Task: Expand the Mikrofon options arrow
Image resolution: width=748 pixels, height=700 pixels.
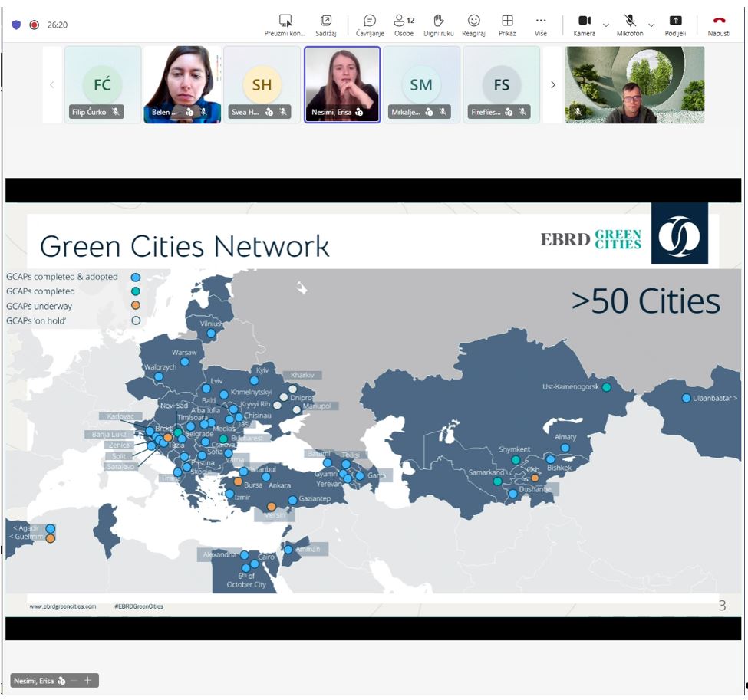Action: coord(651,25)
